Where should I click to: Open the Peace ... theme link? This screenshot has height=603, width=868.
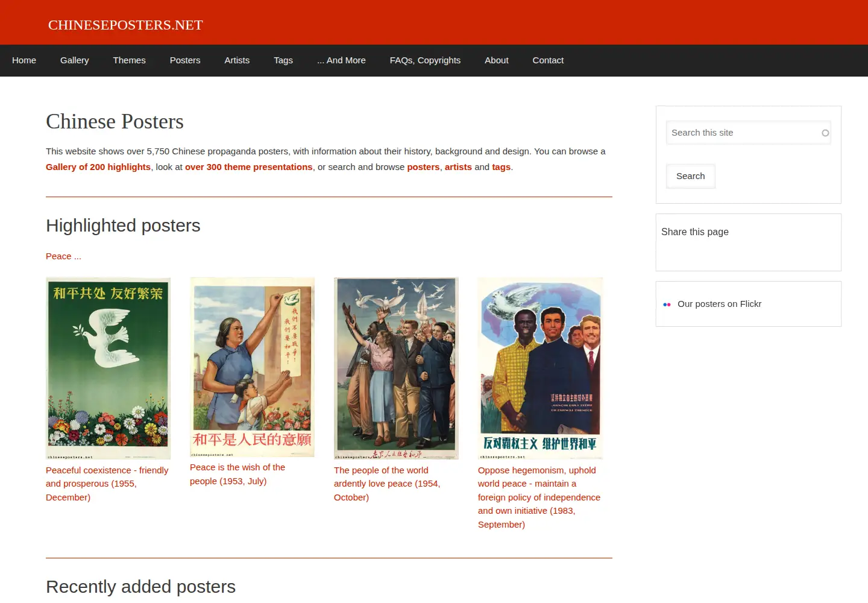pos(63,256)
